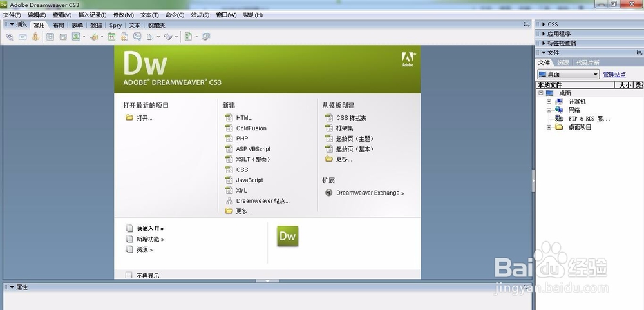Image resolution: width=644 pixels, height=310 pixels.
Task: Collapse the 文件 panel group
Action: point(544,53)
